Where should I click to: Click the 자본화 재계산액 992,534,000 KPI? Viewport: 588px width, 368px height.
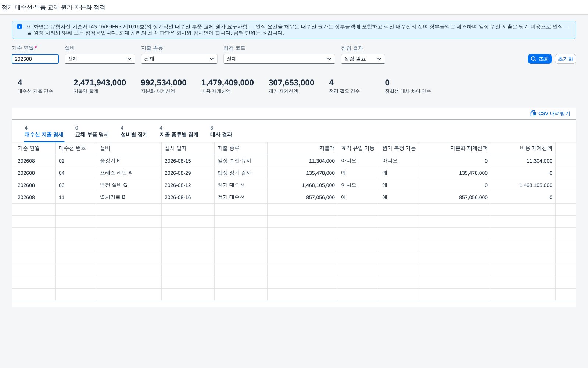[164, 86]
